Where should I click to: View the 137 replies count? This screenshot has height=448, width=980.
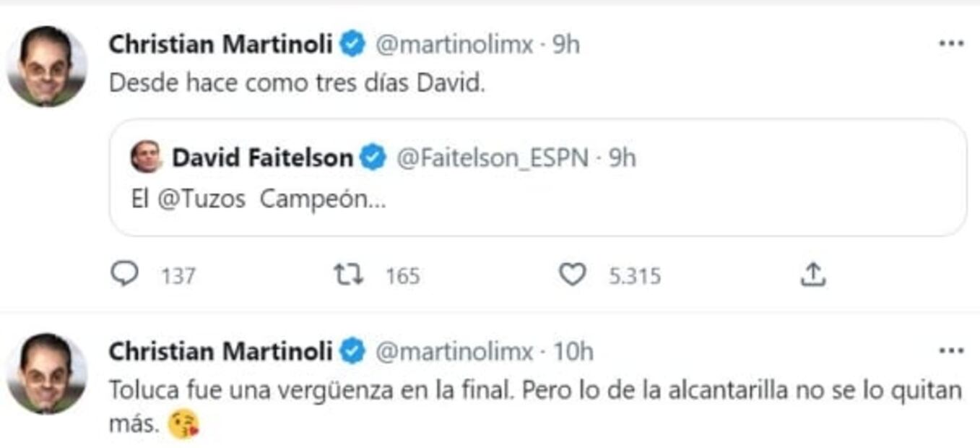click(x=178, y=275)
